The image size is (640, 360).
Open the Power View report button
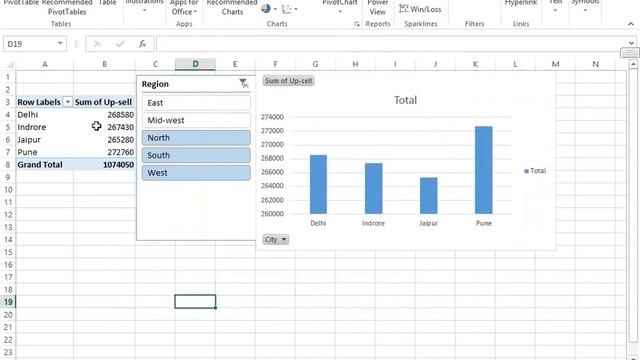coord(378,8)
